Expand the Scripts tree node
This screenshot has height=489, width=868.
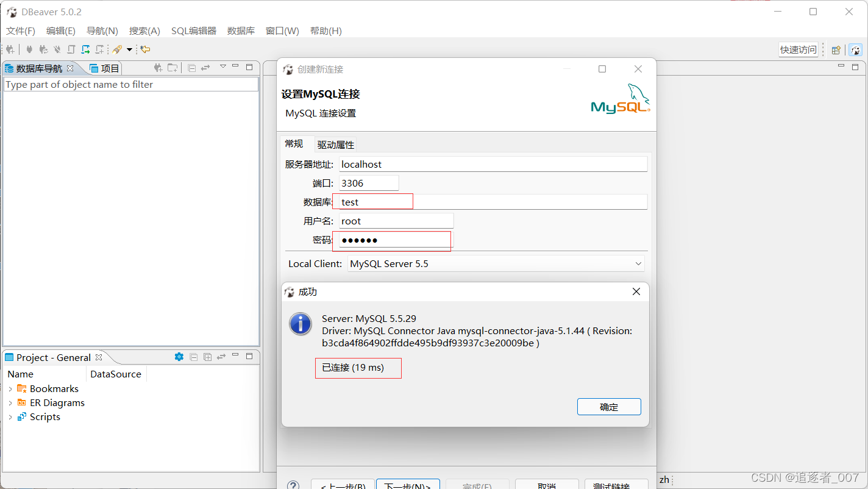pyautogui.click(x=10, y=417)
